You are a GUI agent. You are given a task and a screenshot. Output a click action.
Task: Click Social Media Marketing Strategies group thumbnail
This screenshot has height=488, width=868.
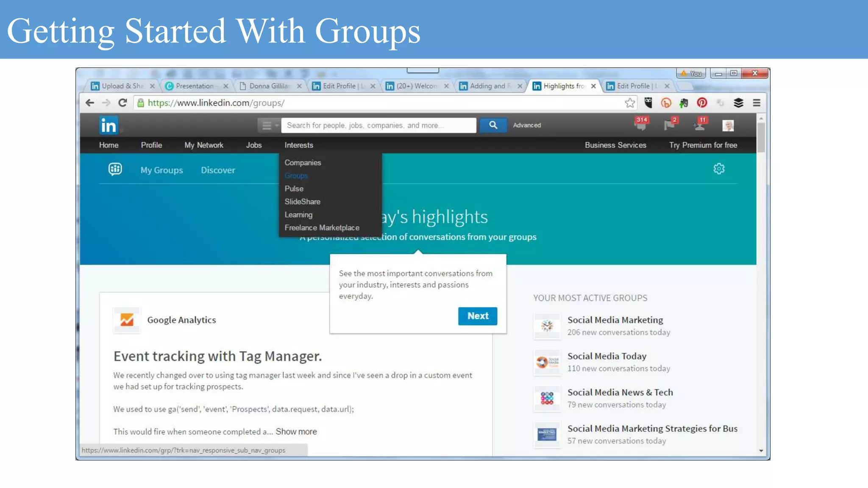pos(547,434)
